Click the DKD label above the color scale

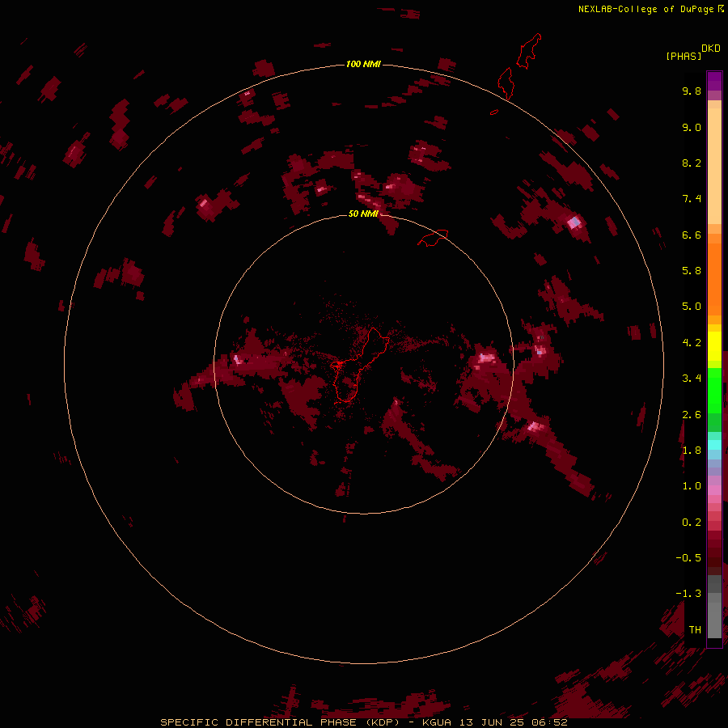click(x=711, y=49)
